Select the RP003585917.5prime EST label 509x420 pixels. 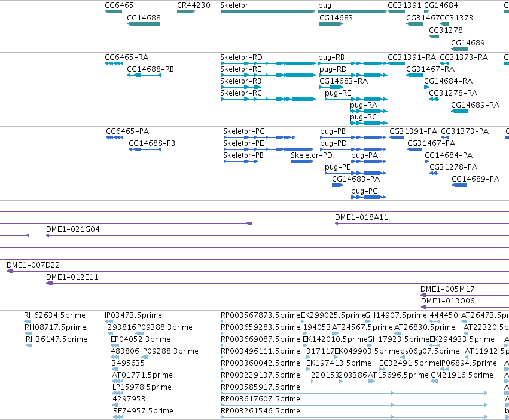click(260, 387)
